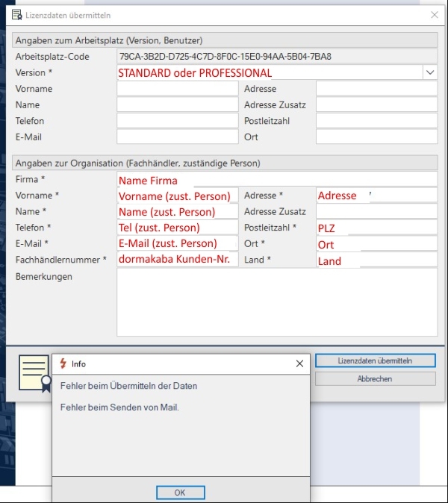The width and height of the screenshot is (448, 503).
Task: Click the Lizenzdaten window title icon
Action: (16, 14)
